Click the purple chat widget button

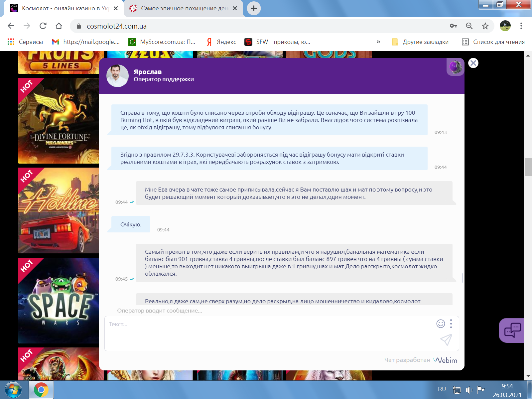coord(512,330)
